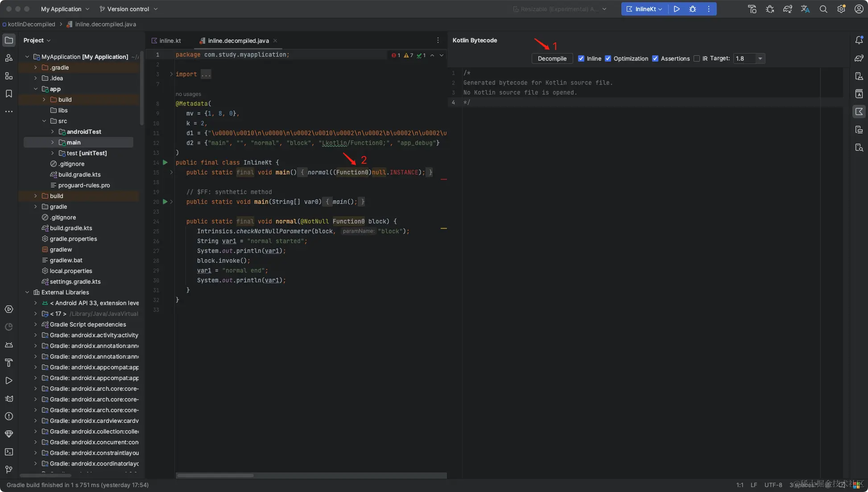Open Notifications bell icon
This screenshot has height=492, width=868.
click(x=859, y=40)
